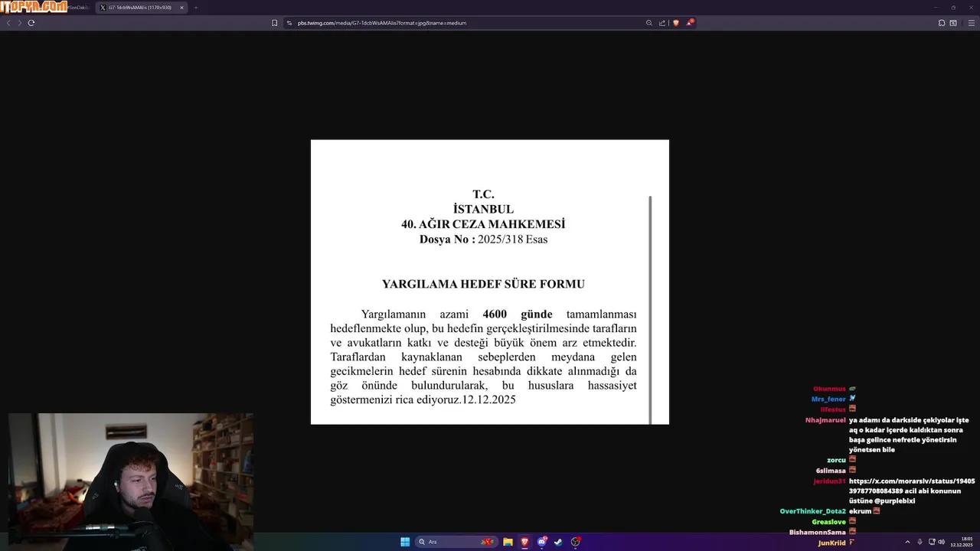
Task: Open site settings icon beside pbs.twimg.com URL
Action: [x=289, y=23]
